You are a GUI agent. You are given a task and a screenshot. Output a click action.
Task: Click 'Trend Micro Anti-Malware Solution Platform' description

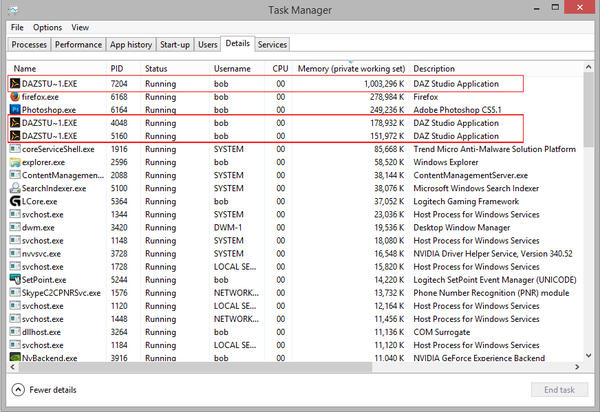coord(494,149)
